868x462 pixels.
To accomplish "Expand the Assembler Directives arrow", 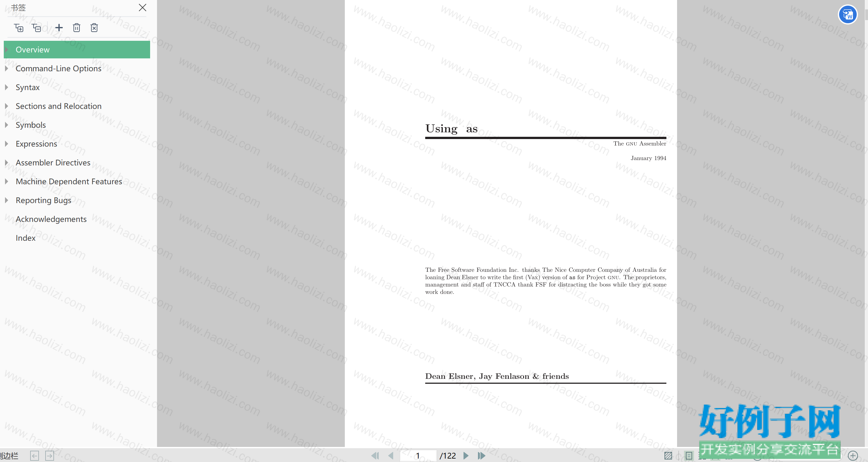I will (x=6, y=163).
